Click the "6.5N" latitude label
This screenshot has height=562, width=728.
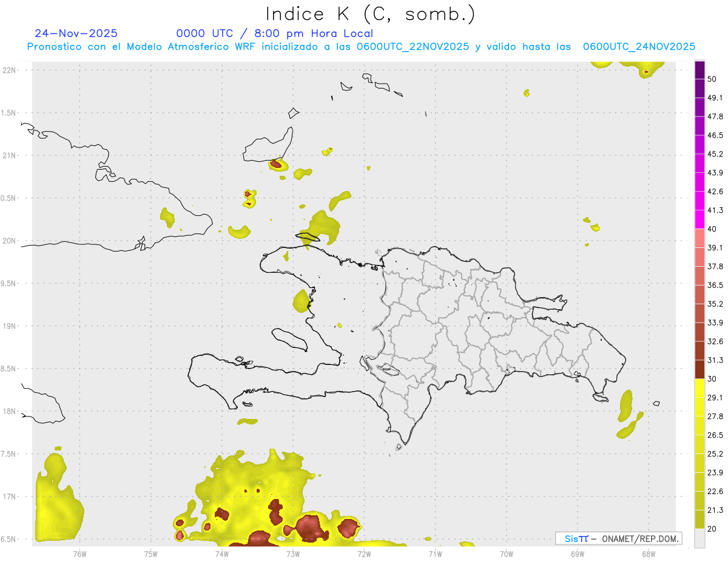pyautogui.click(x=9, y=540)
